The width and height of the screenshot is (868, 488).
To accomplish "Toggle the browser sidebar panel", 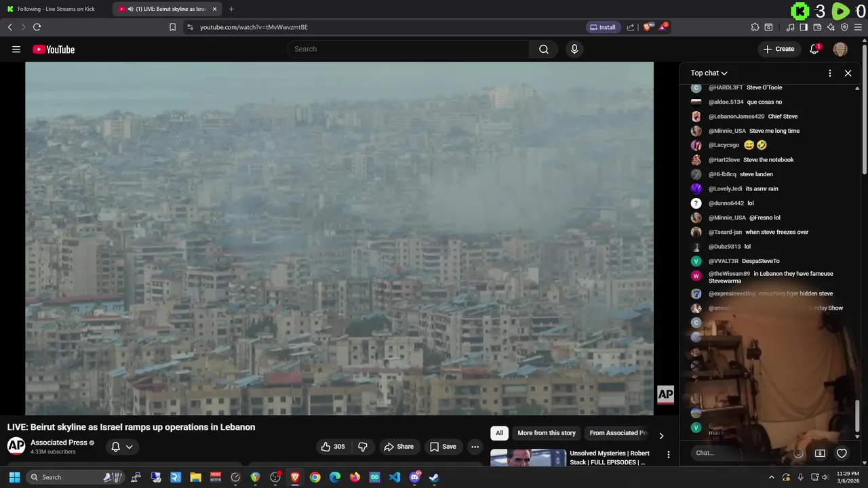I will coord(804,27).
